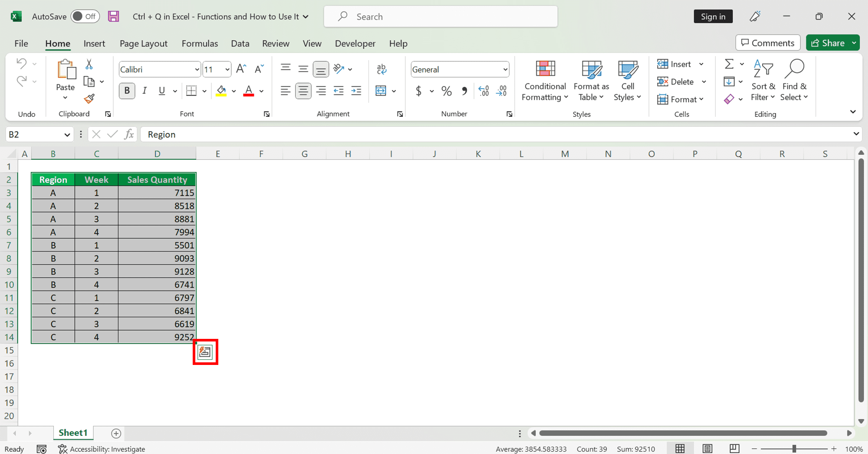Switch to the Page Layout tab
The width and height of the screenshot is (868, 454).
click(x=143, y=43)
